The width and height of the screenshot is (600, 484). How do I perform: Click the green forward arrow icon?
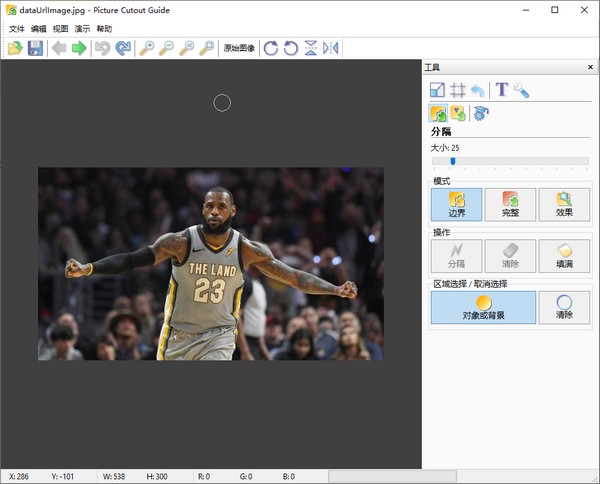[79, 48]
